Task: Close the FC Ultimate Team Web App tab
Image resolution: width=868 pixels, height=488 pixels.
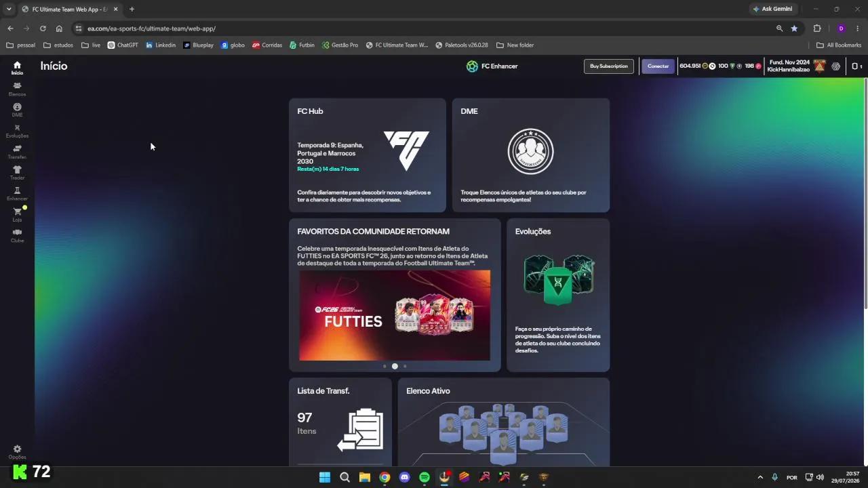Action: click(116, 9)
